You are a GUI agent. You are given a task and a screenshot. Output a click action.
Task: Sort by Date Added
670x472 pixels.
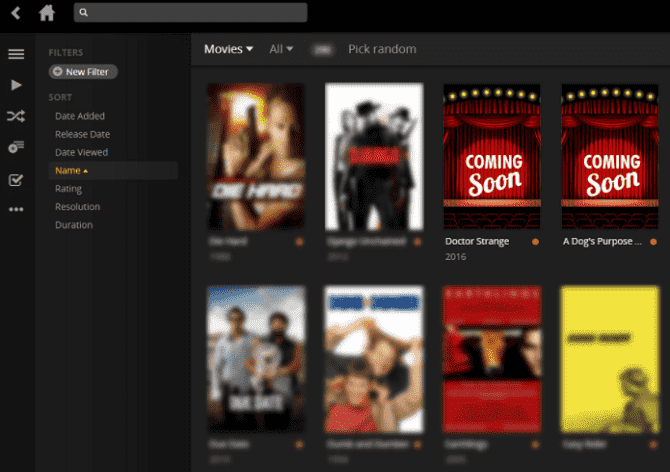point(80,116)
